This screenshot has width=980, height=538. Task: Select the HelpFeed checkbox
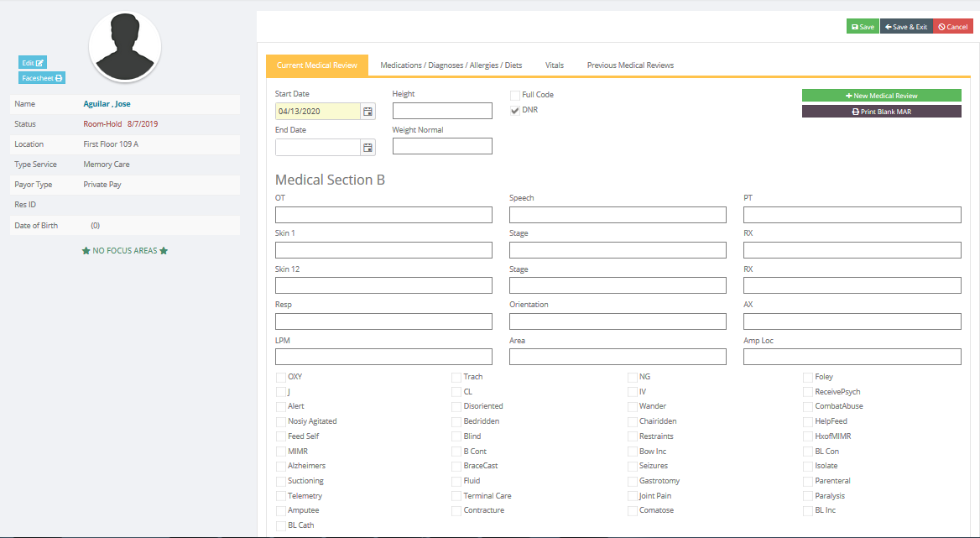click(x=808, y=422)
